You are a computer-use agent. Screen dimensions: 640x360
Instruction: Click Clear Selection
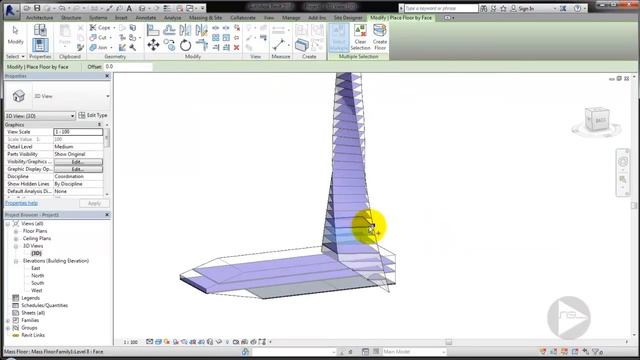point(360,37)
